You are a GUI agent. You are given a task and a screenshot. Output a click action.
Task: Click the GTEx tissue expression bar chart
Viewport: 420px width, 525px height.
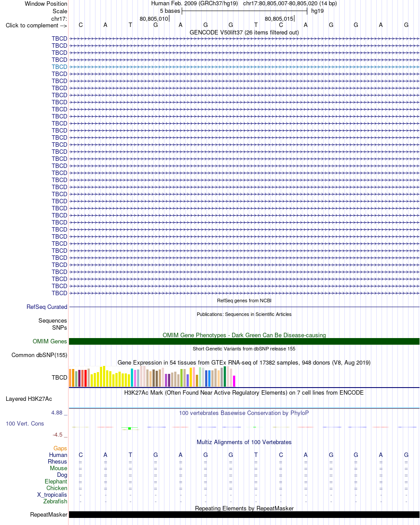(x=153, y=377)
